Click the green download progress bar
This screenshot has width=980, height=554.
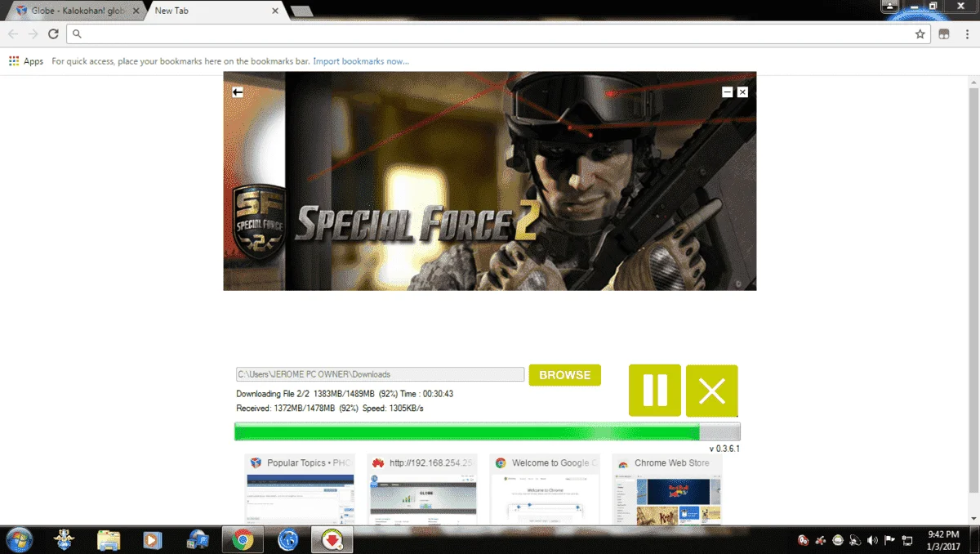[487, 431]
